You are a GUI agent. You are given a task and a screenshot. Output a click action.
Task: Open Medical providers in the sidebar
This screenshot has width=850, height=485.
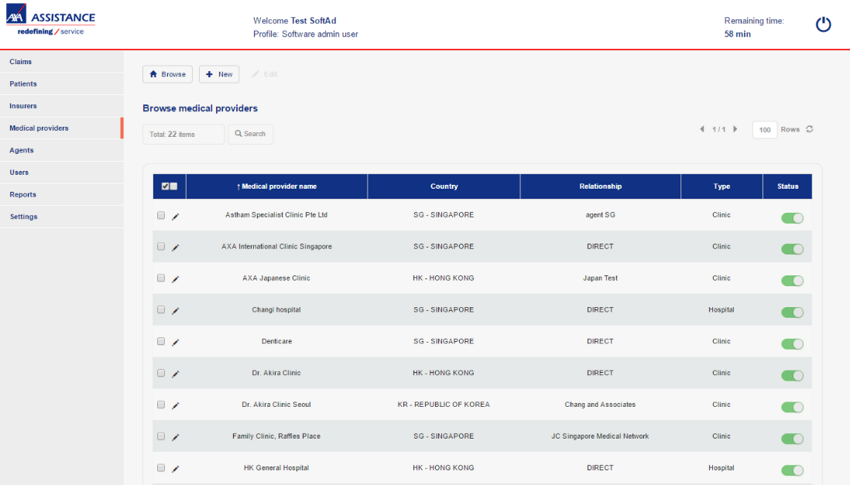61,128
